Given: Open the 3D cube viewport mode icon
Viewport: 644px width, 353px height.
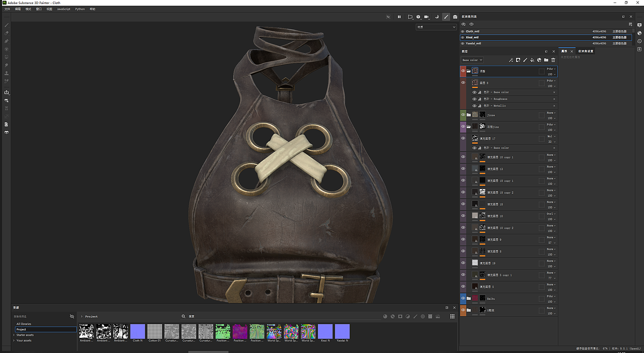Looking at the screenshot, I should tap(418, 17).
